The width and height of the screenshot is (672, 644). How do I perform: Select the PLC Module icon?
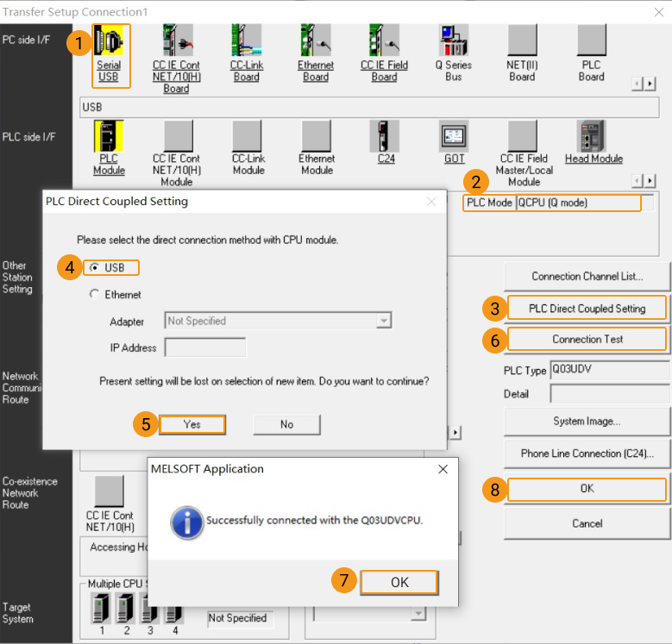click(x=109, y=136)
